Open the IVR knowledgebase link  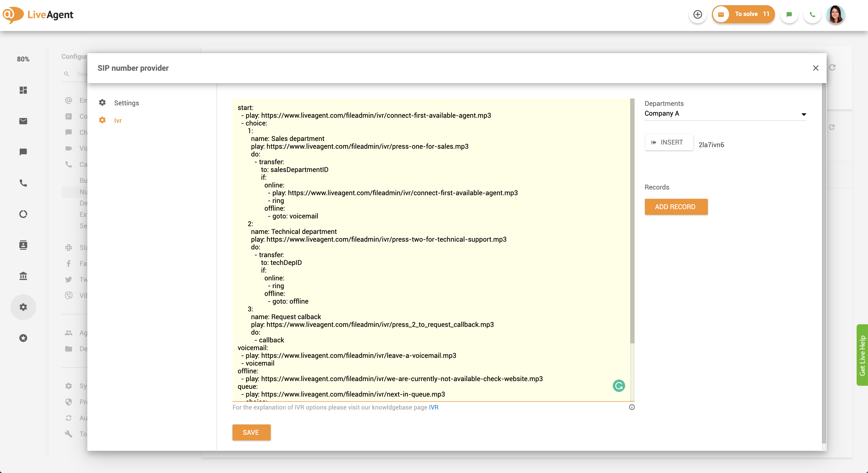tap(433, 407)
